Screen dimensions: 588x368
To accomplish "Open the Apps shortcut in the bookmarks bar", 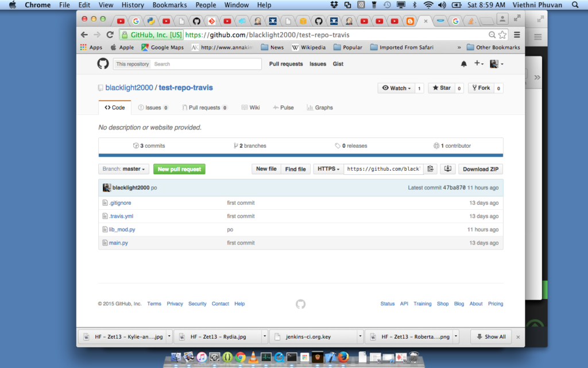I will 91,47.
